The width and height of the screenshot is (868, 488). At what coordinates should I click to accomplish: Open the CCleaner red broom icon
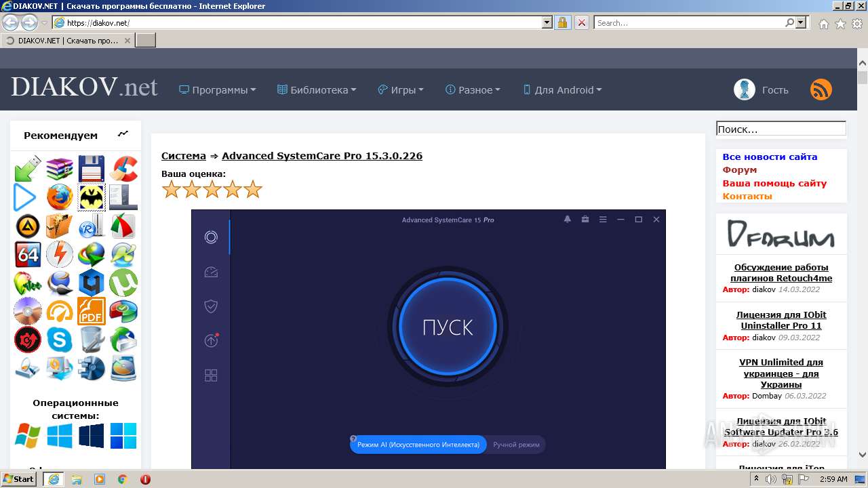tap(123, 169)
